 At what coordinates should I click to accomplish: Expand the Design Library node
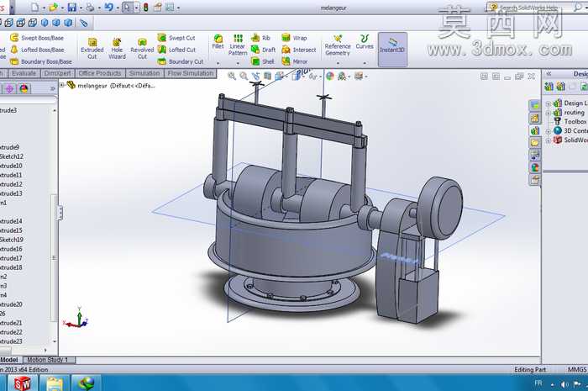pos(548,103)
